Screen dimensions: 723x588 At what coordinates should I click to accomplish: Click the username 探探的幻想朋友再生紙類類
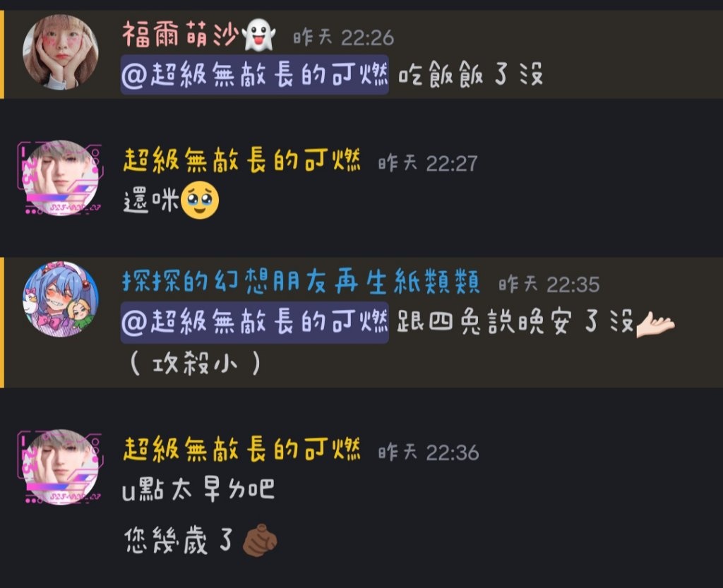(x=301, y=281)
